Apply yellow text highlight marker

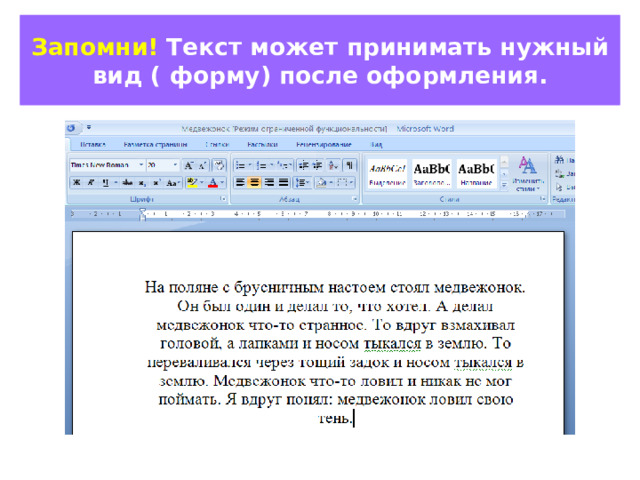coord(192,182)
